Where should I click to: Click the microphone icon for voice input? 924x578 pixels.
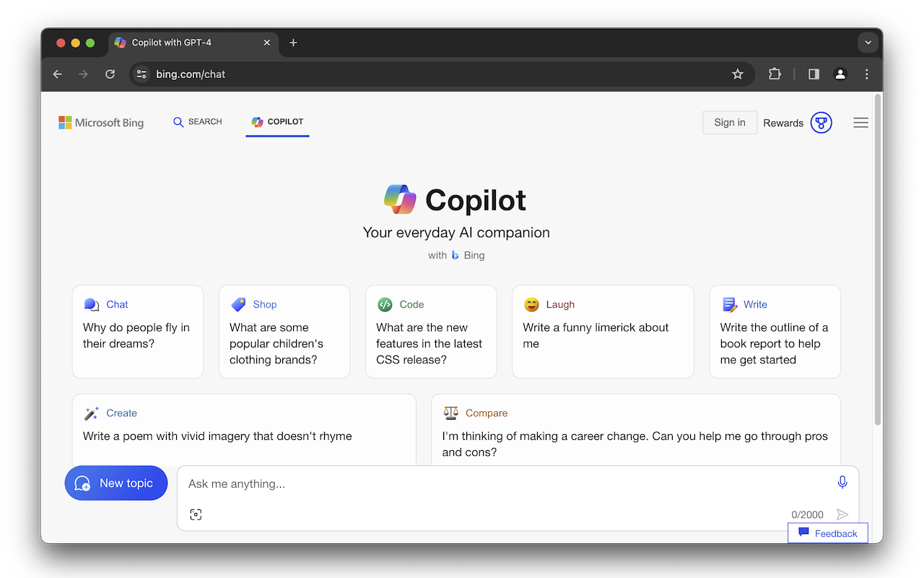point(842,481)
